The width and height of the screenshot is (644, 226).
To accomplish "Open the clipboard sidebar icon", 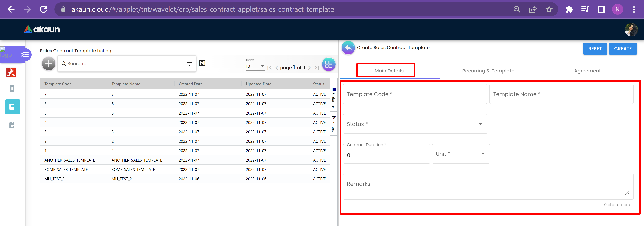I will tap(12, 125).
